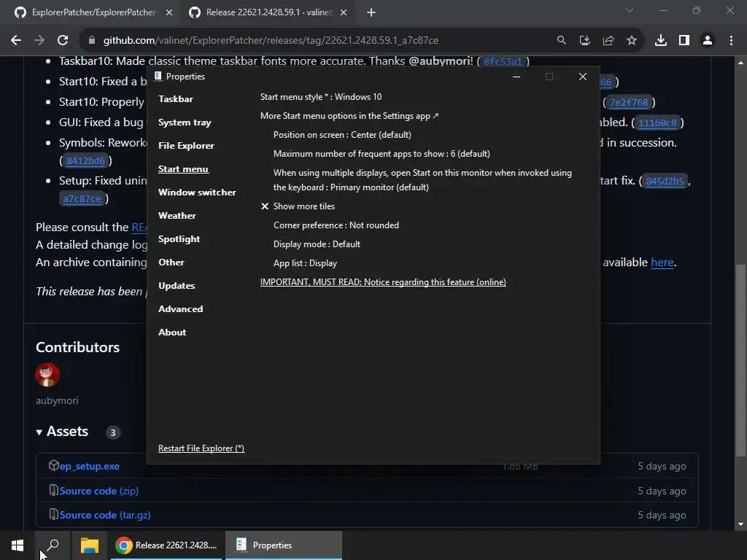Open commit 8412bd6 link
Viewport: 747px width, 560px height.
point(86,161)
